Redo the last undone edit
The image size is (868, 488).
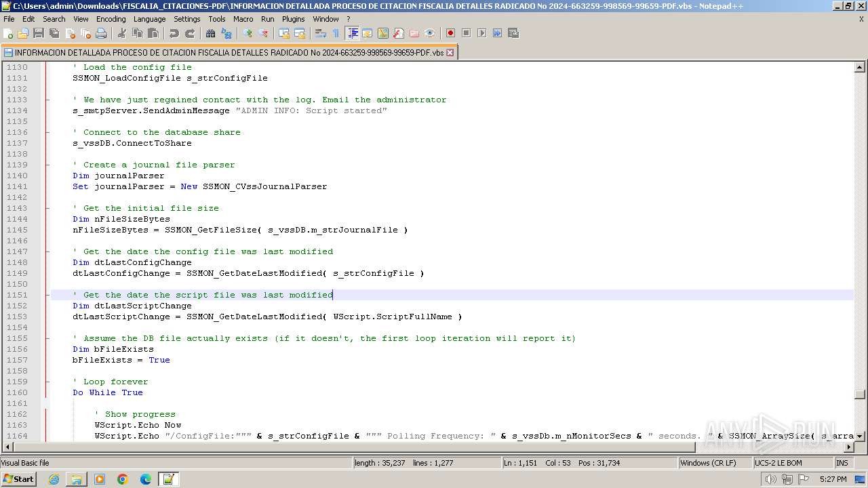point(190,33)
